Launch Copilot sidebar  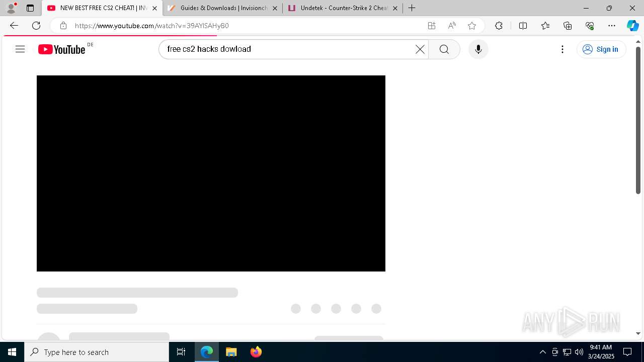633,26
